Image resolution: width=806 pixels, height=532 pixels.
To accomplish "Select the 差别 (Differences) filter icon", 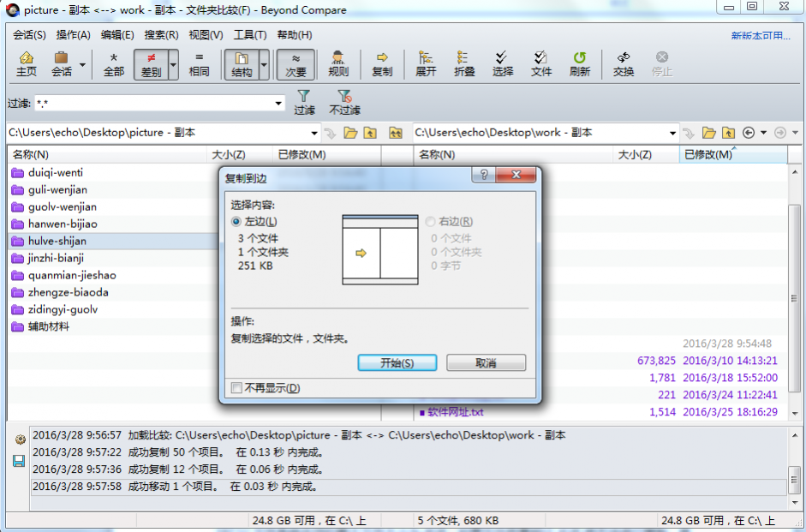I will [152, 64].
